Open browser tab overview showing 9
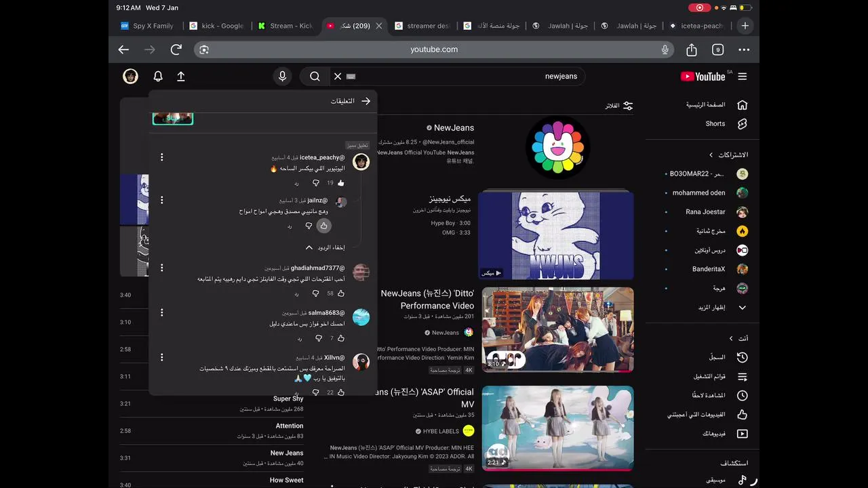Screen dimensions: 868x488 point(718,49)
